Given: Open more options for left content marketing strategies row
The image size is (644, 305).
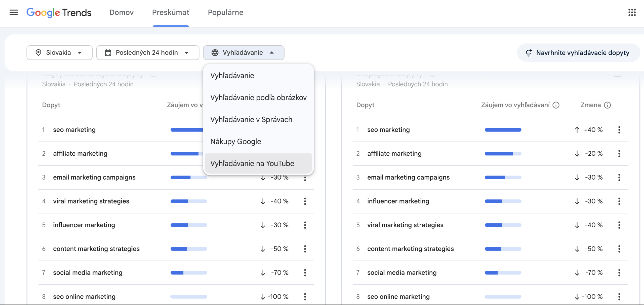Looking at the screenshot, I should pyautogui.click(x=305, y=249).
